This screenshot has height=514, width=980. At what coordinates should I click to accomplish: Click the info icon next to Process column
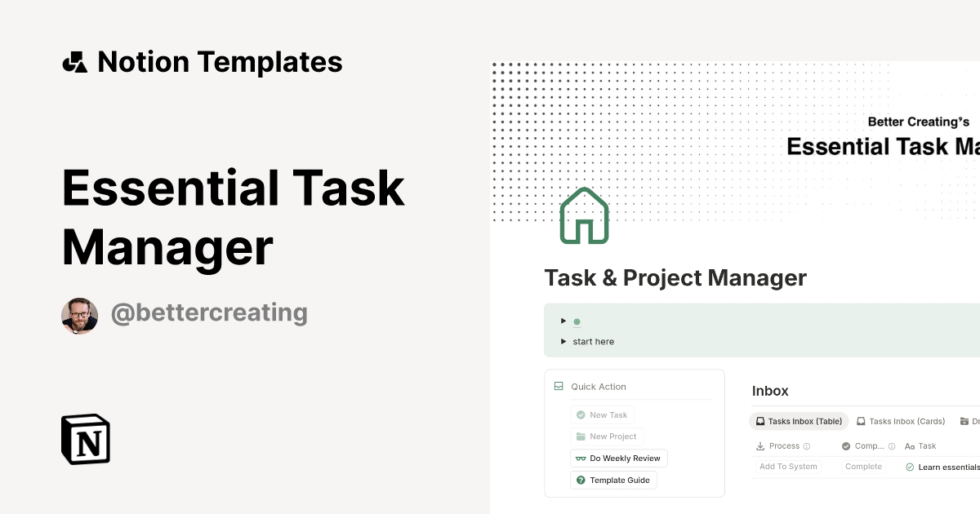point(807,445)
